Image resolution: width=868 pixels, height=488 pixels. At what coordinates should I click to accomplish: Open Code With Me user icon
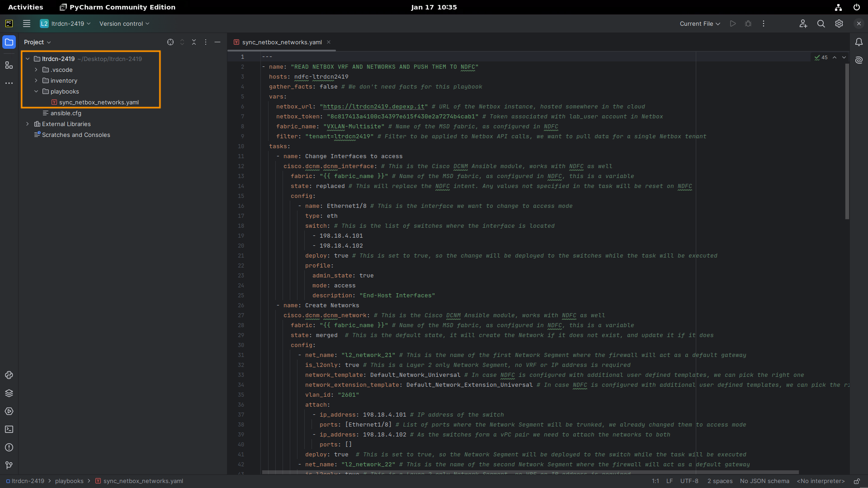[803, 23]
